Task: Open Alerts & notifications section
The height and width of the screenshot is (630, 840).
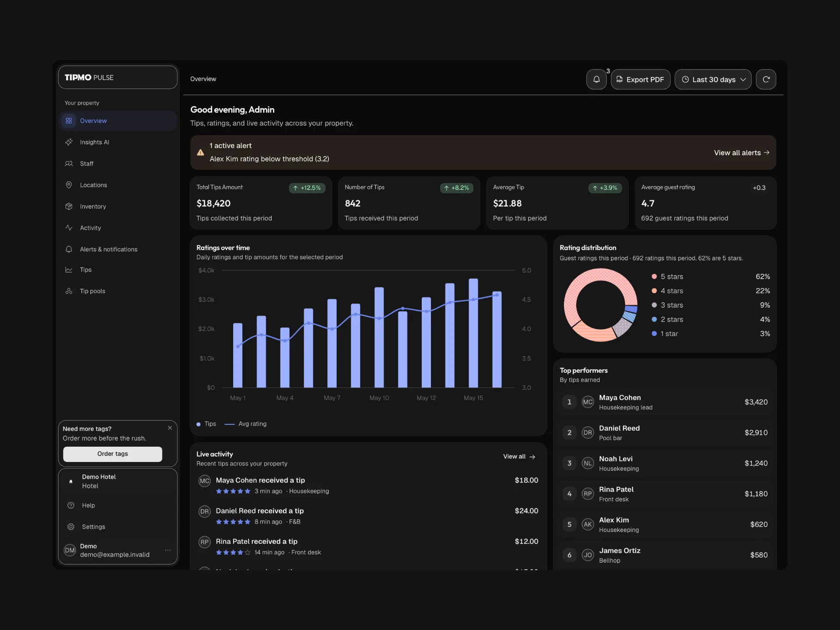Action: point(118,249)
